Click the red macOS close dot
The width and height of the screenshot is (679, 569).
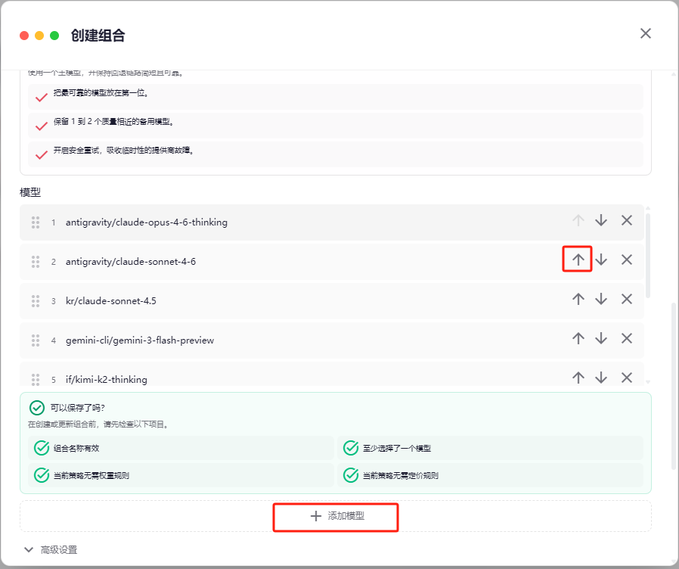24,36
